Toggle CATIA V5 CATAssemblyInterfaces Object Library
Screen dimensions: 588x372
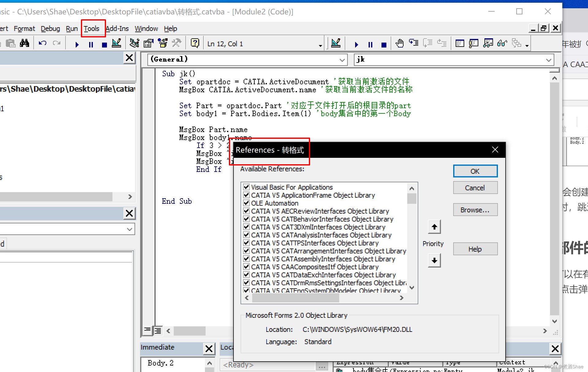coord(246,259)
